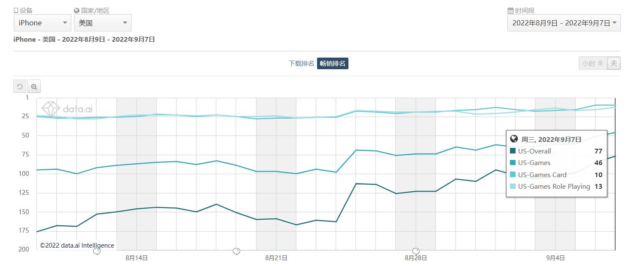The image size is (644, 270).
Task: Click the reset zoom undo icon
Action: click(20, 87)
